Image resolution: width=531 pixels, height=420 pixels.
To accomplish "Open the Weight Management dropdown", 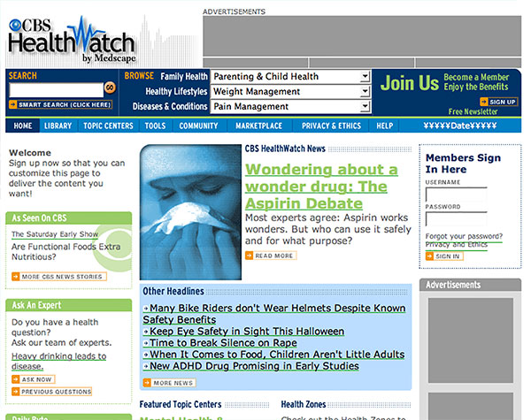I will pos(291,91).
